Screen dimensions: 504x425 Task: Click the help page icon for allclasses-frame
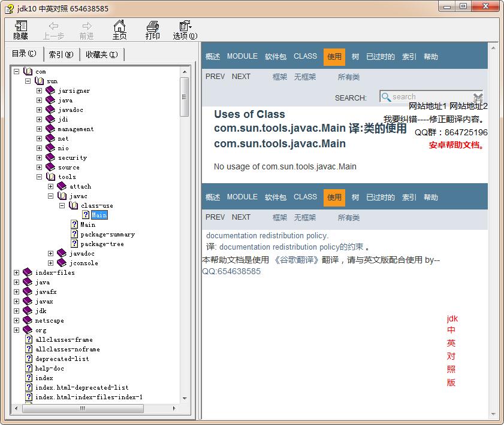tap(29, 339)
